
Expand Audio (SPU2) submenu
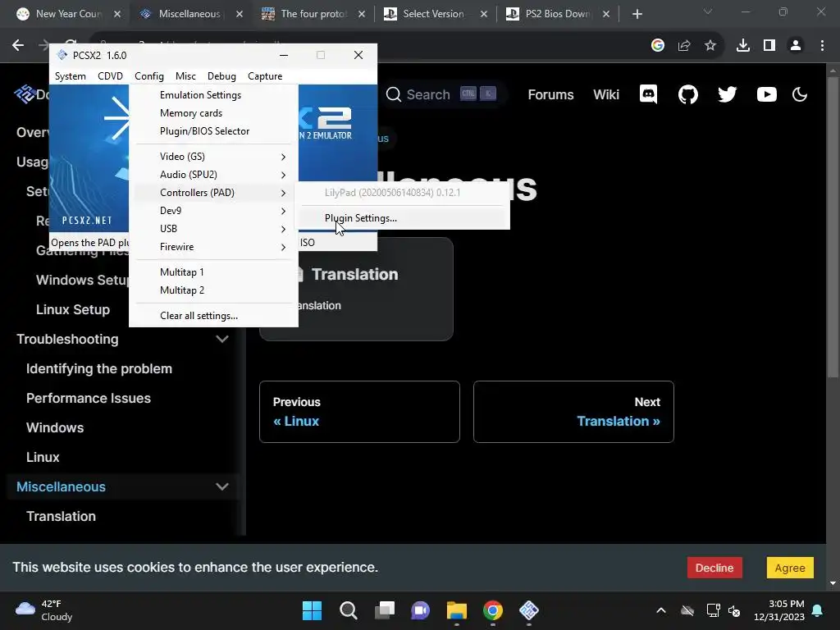(x=214, y=175)
